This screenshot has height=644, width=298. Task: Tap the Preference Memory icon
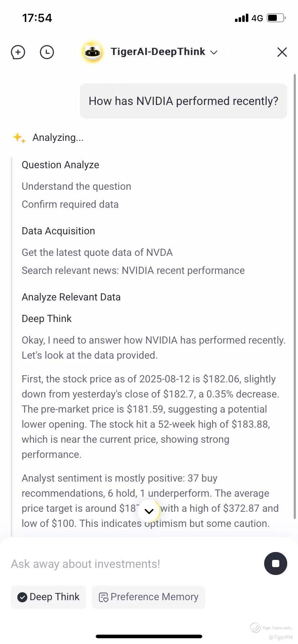point(103,597)
